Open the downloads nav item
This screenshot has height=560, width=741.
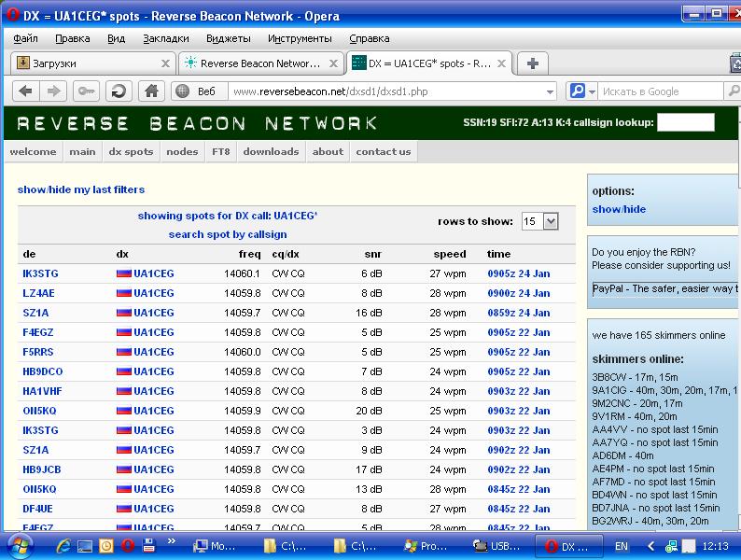271,152
